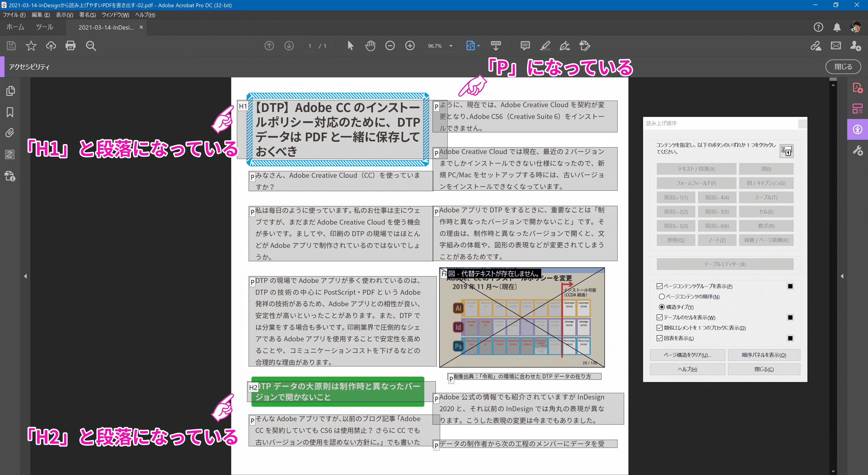Switch to the ホーム tab
Viewport: 868px width, 475px height.
[x=15, y=27]
